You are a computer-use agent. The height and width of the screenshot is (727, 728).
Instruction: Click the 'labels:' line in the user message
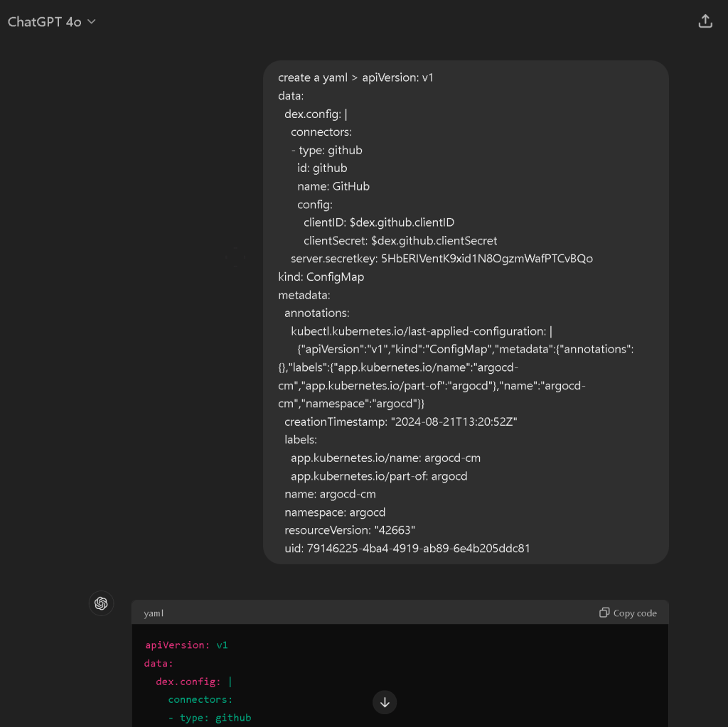tap(301, 440)
